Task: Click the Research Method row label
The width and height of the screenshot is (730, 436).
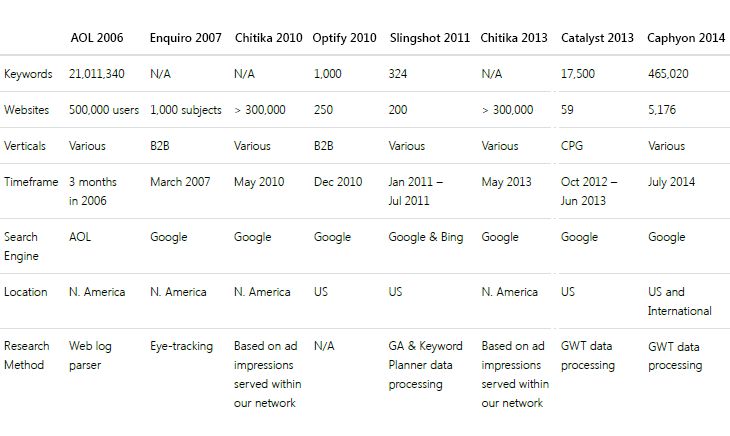Action: 27,355
